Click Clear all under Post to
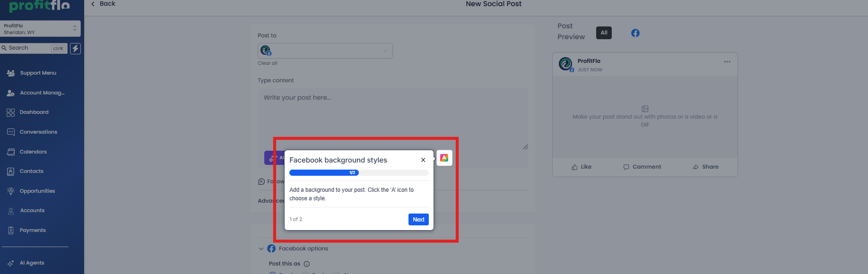 click(268, 63)
